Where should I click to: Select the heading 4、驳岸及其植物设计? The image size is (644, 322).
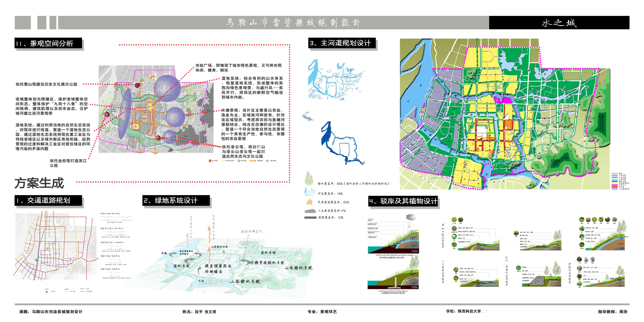pos(403,201)
